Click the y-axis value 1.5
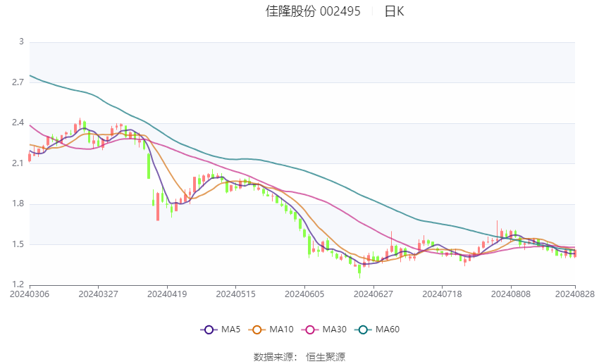Image resolution: width=599 pixels, height=364 pixels. (x=18, y=244)
